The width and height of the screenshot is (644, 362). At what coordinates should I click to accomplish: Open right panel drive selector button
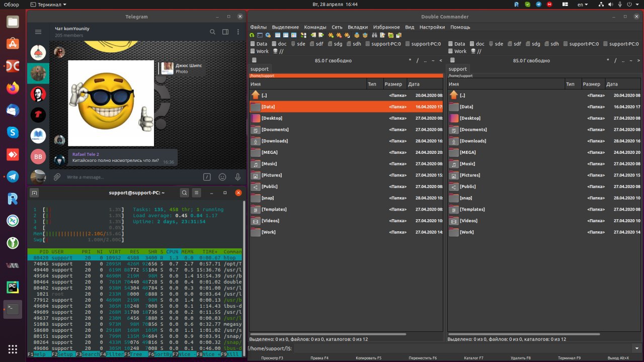tap(452, 60)
